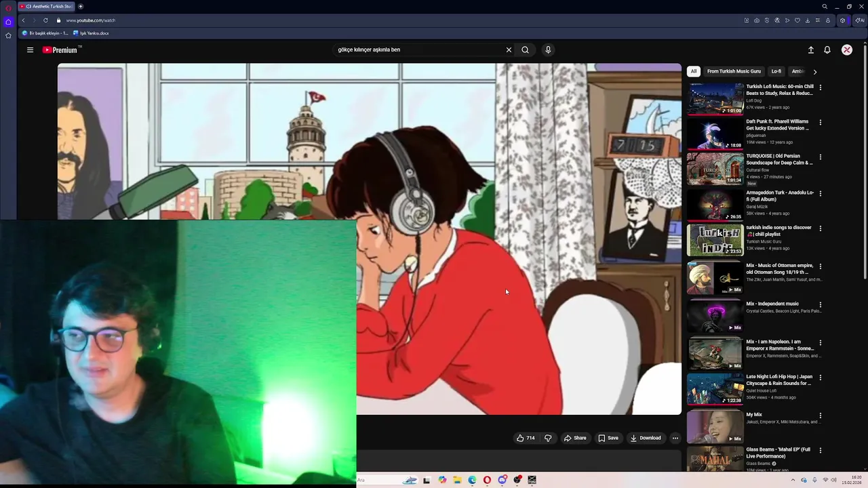
Task: Open YouTube notifications bell
Action: (x=827, y=49)
